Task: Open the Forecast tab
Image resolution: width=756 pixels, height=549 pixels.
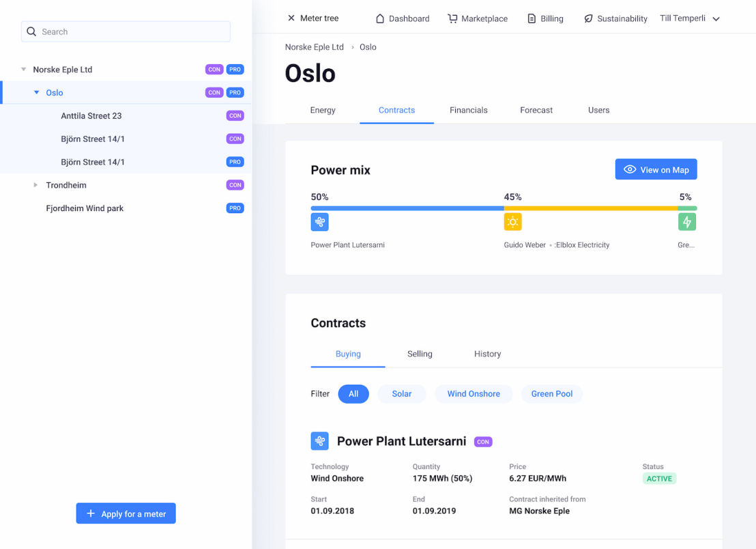Action: coord(536,110)
